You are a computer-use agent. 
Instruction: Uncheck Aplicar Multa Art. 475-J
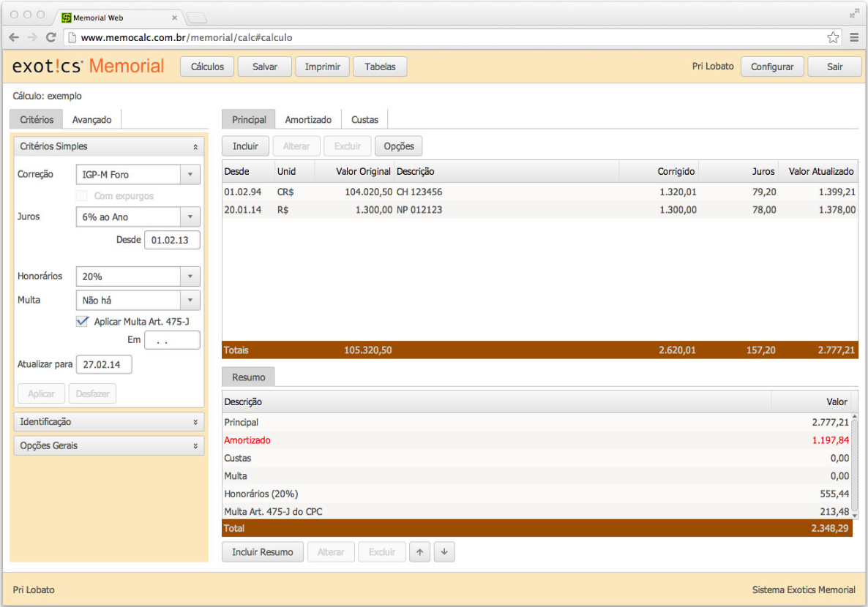[82, 322]
